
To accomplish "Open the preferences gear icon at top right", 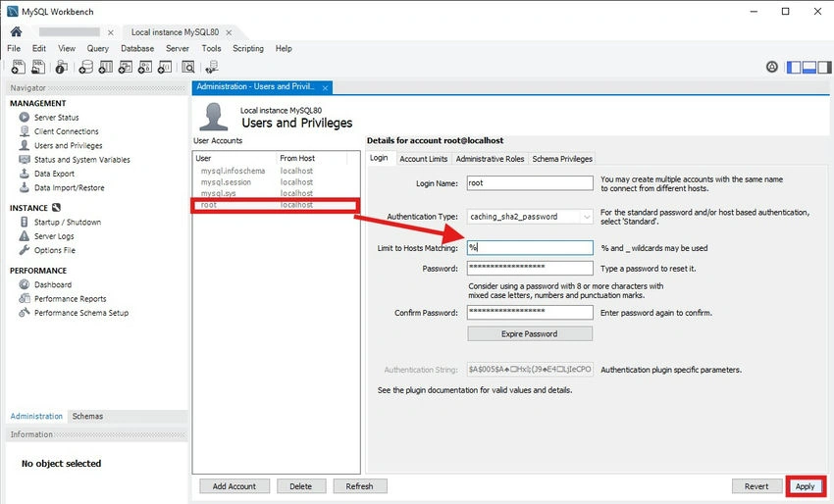I will click(x=772, y=67).
